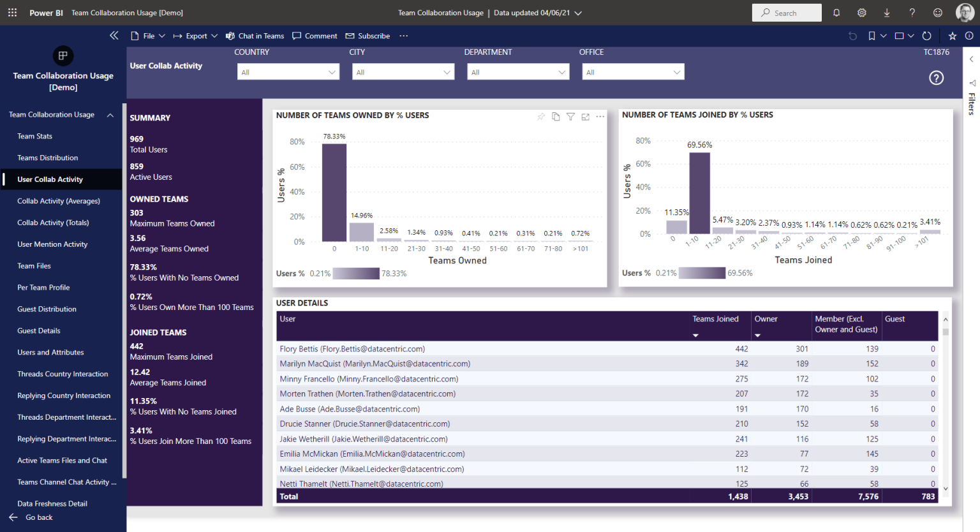This screenshot has width=980, height=532.
Task: Go to Guest Distribution page
Action: click(x=47, y=309)
